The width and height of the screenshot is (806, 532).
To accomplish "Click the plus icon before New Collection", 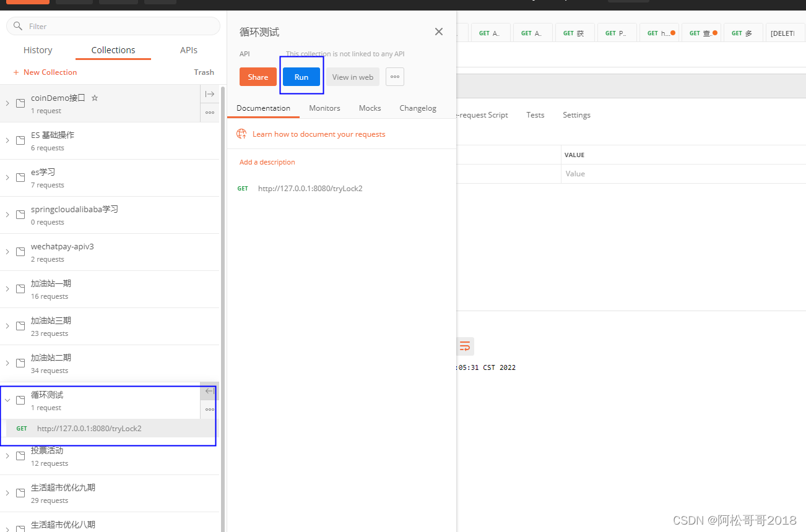I will (x=16, y=72).
